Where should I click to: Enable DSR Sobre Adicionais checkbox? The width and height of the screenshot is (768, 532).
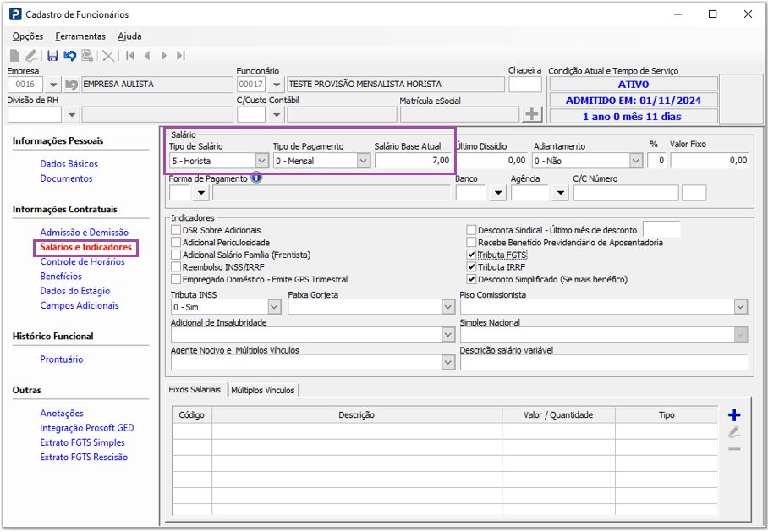pyautogui.click(x=176, y=230)
